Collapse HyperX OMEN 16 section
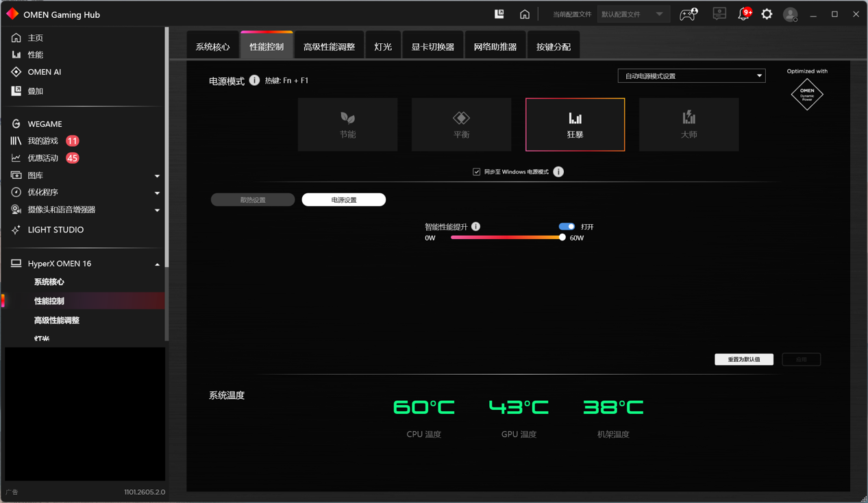The width and height of the screenshot is (868, 503). point(157,264)
